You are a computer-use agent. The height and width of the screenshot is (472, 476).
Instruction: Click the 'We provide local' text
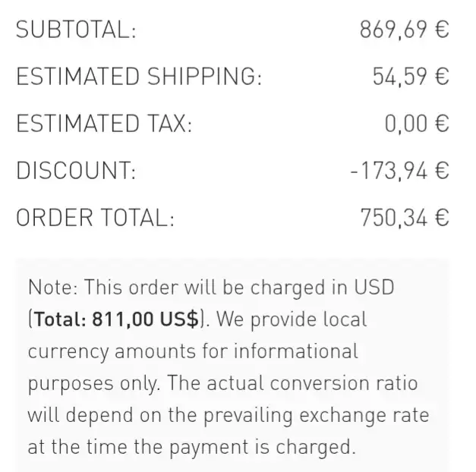pos(292,319)
